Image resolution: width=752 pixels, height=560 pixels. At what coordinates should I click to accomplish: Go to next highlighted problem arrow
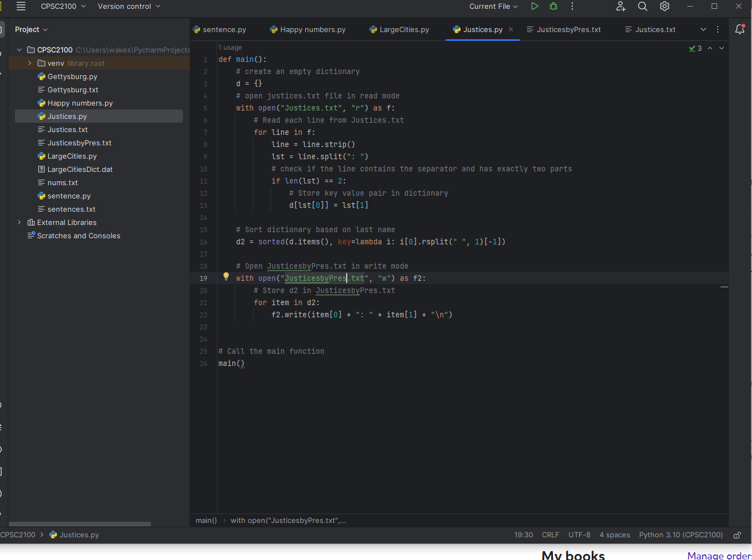point(722,48)
